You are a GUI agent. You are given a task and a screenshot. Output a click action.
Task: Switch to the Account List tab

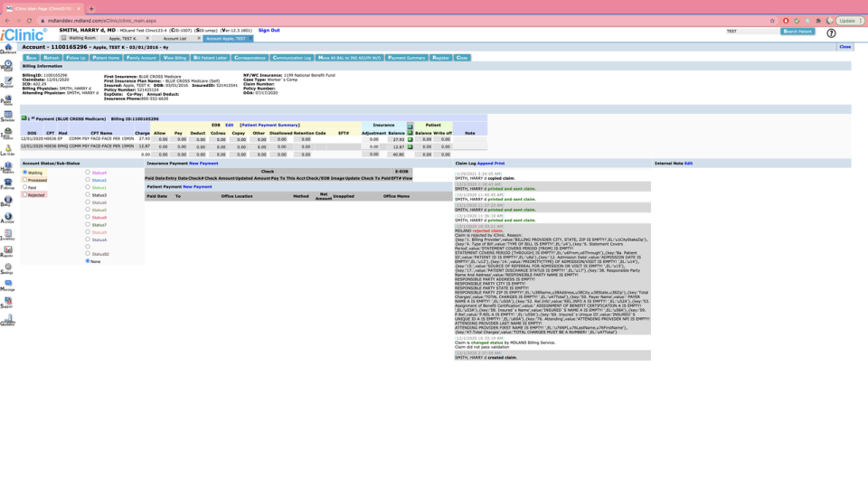(x=175, y=38)
